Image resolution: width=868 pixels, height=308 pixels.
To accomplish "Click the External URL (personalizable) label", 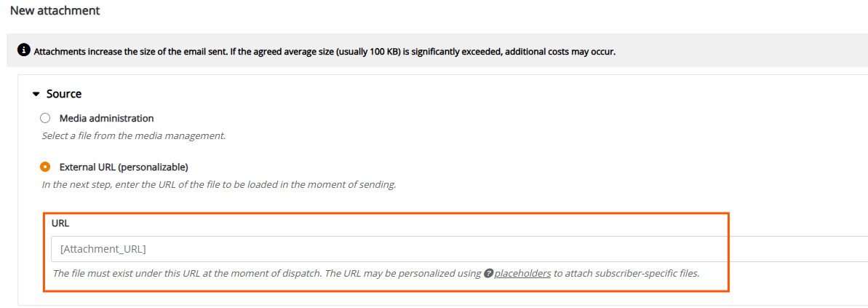I will [124, 167].
